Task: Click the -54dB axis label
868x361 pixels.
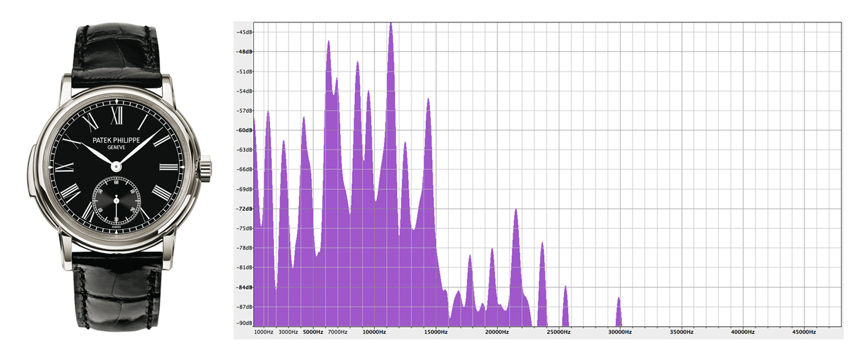Action: point(244,91)
